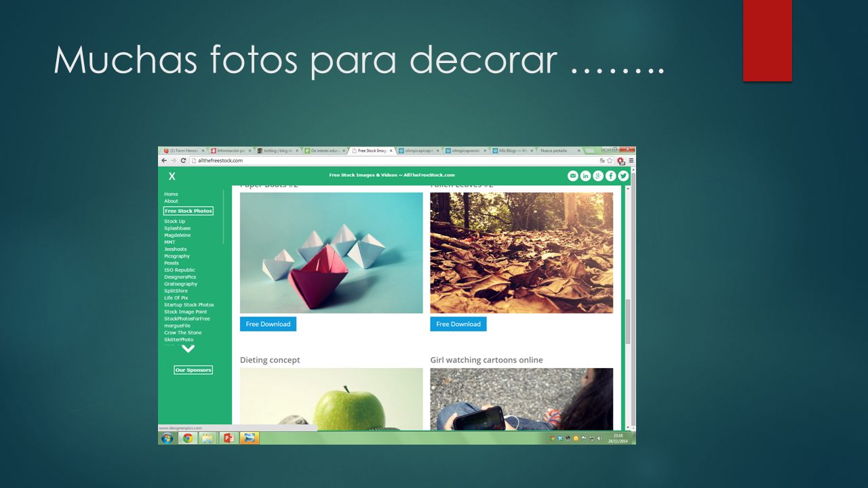This screenshot has width=868, height=488.
Task: Click Free Download under the Paper Boats photo
Action: (x=268, y=324)
